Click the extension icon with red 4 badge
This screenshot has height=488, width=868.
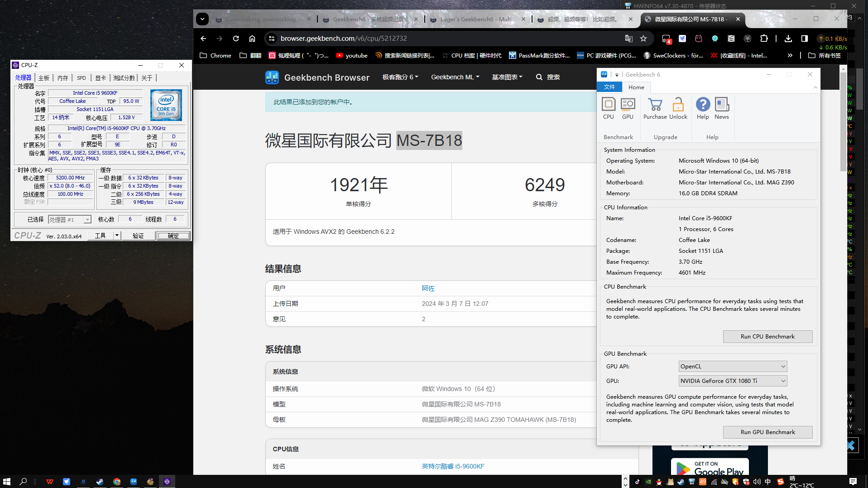point(666,39)
